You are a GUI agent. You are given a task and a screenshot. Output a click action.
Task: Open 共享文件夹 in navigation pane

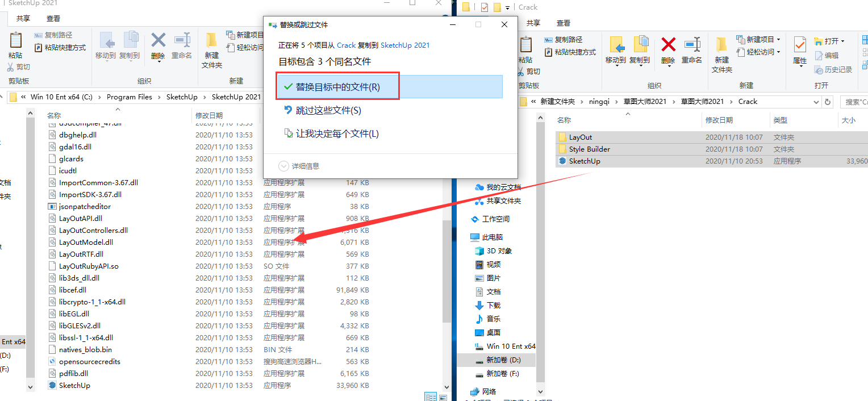[x=498, y=200]
